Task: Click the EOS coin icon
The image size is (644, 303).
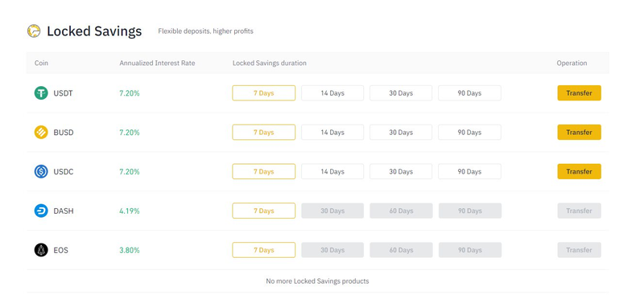Action: pyautogui.click(x=41, y=250)
